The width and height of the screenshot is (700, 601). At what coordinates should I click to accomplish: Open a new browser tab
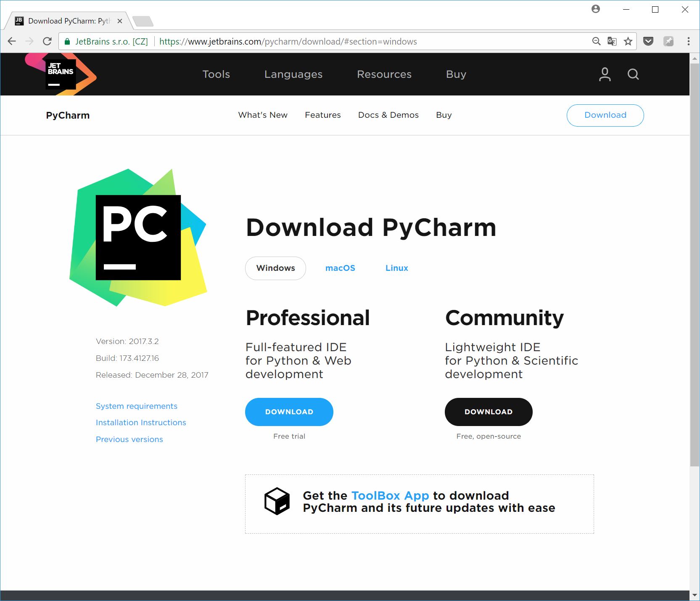(x=143, y=21)
